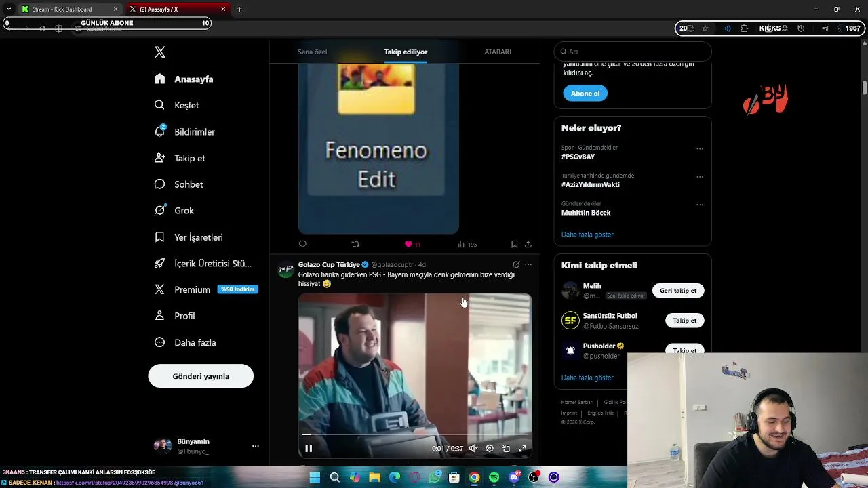868x488 pixels.
Task: Open account menu next to Bünyamin
Action: click(x=256, y=446)
